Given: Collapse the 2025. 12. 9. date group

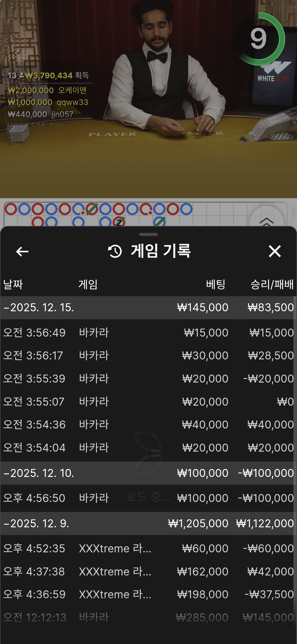Looking at the screenshot, I should click(x=36, y=523).
